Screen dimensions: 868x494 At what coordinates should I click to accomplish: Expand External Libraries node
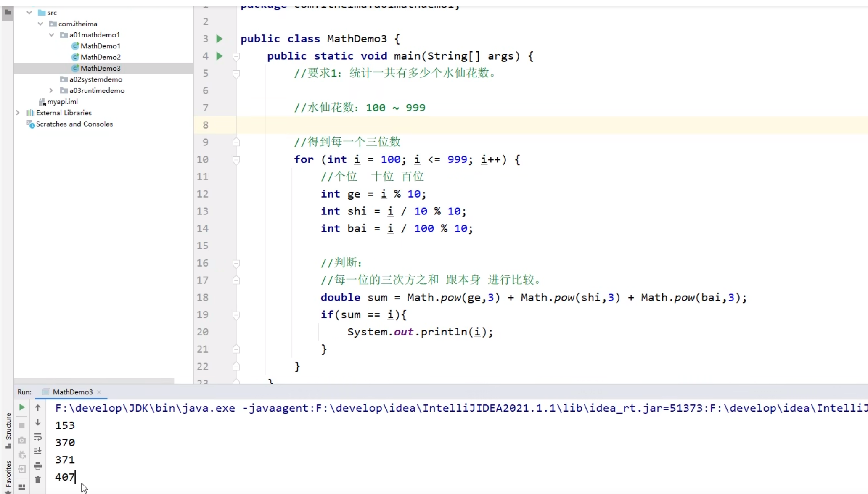pyautogui.click(x=18, y=113)
